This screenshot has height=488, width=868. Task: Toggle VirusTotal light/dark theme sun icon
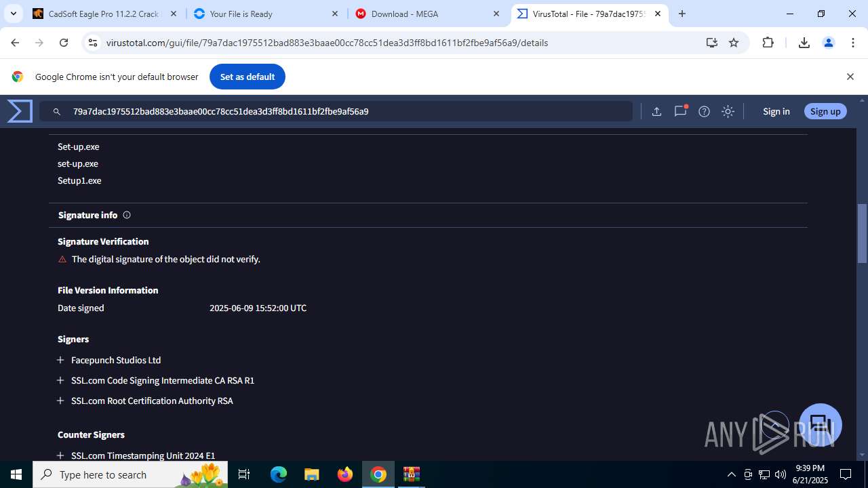pyautogui.click(x=728, y=111)
